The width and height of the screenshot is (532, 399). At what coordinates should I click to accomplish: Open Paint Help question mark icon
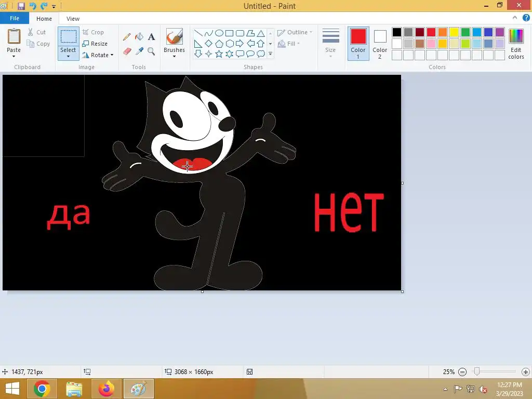[x=526, y=18]
